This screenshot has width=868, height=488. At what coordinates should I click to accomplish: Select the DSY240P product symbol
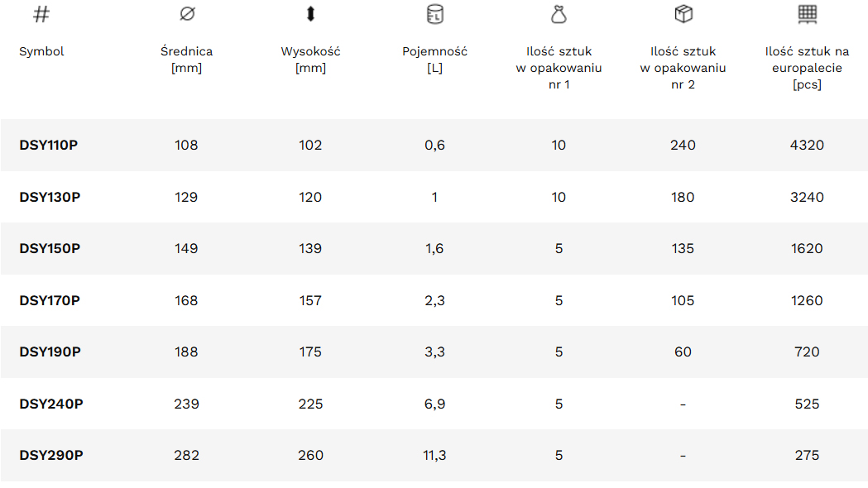51,404
